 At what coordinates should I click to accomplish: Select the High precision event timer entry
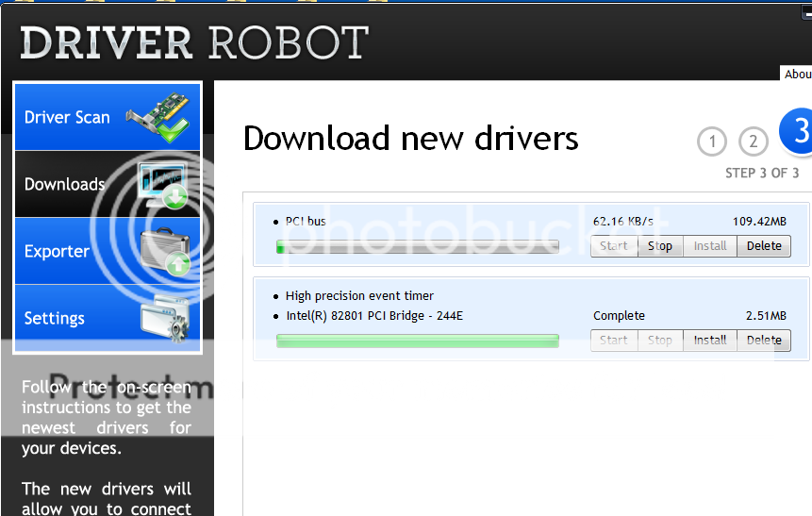pyautogui.click(x=359, y=296)
